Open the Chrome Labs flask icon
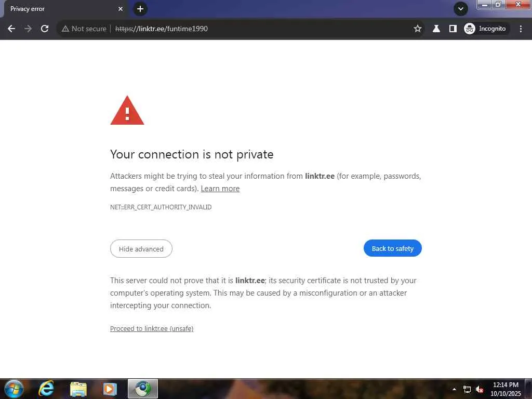532x399 pixels. (436, 29)
